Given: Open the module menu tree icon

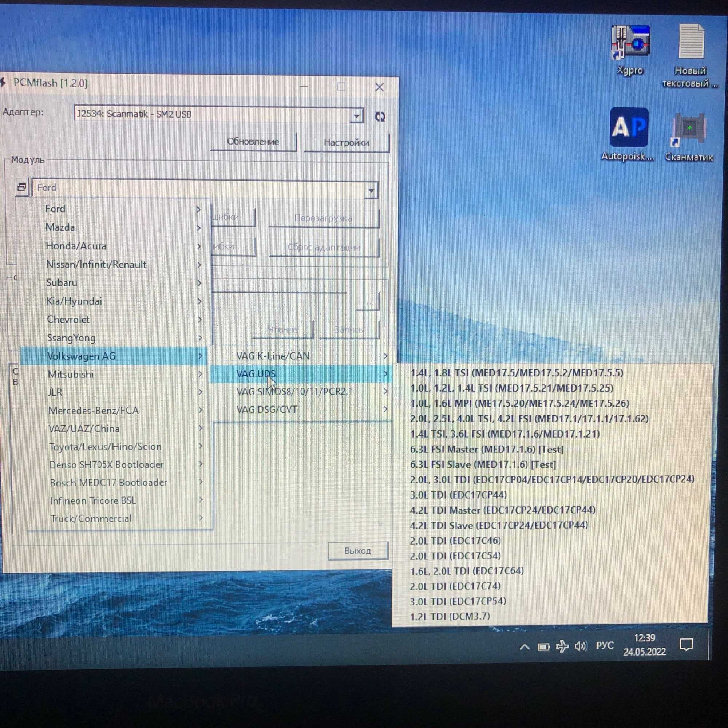Looking at the screenshot, I should [22, 187].
